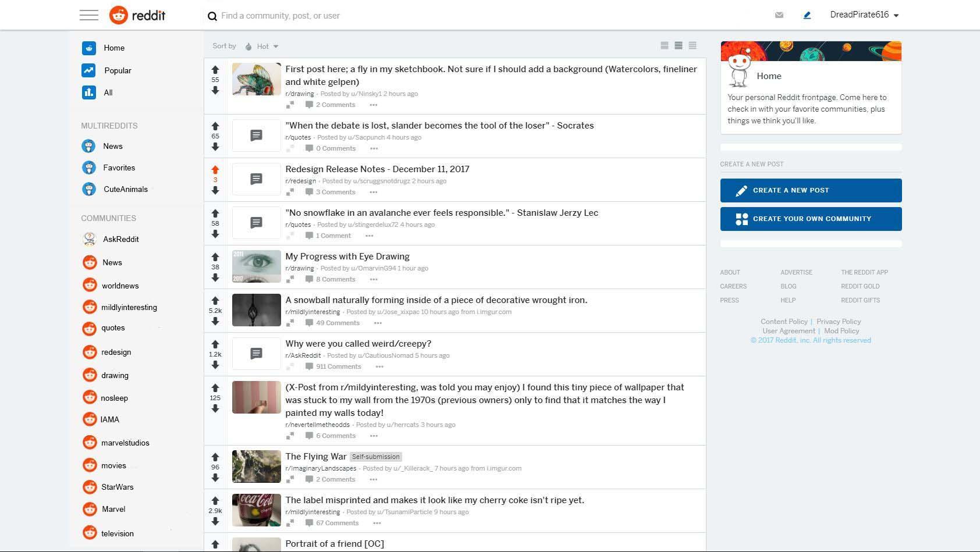Image resolution: width=980 pixels, height=552 pixels.
Task: Upvote the Redesign Release Notes post
Action: (x=215, y=169)
